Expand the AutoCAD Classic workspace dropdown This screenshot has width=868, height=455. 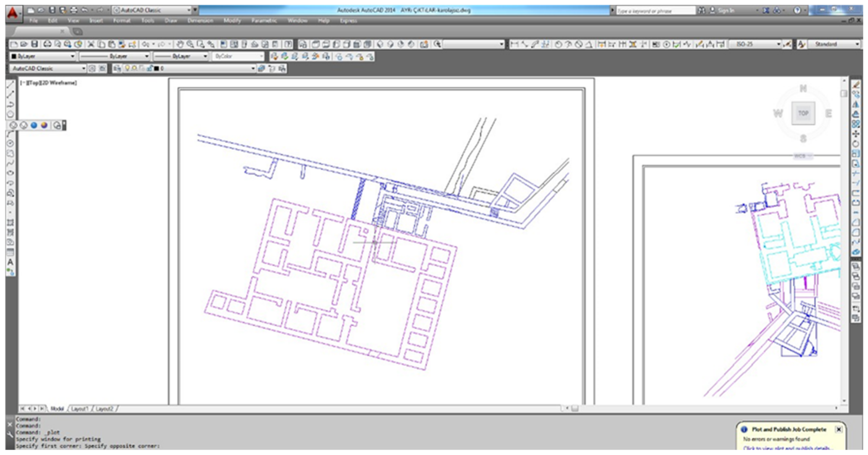(83, 68)
